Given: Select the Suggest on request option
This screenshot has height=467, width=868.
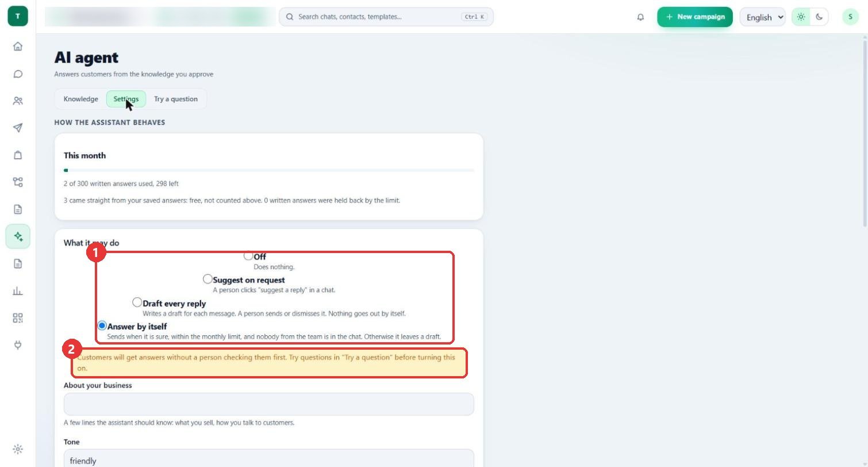Looking at the screenshot, I should (208, 279).
